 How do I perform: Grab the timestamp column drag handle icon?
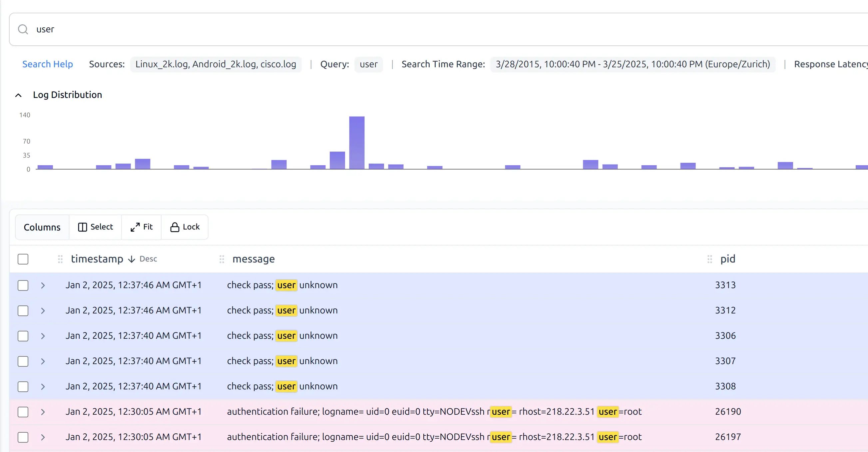pyautogui.click(x=60, y=259)
